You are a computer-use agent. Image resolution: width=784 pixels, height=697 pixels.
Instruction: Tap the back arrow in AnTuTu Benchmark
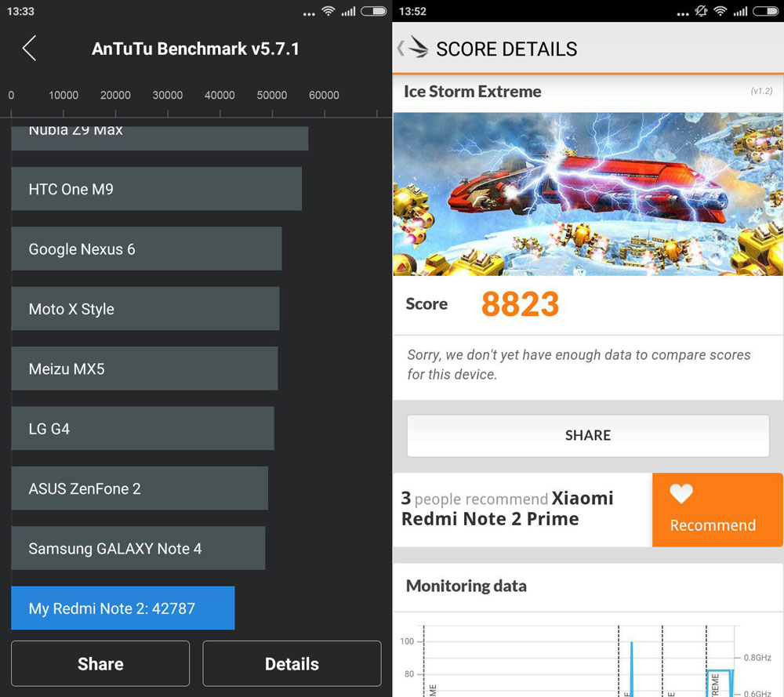click(x=30, y=48)
